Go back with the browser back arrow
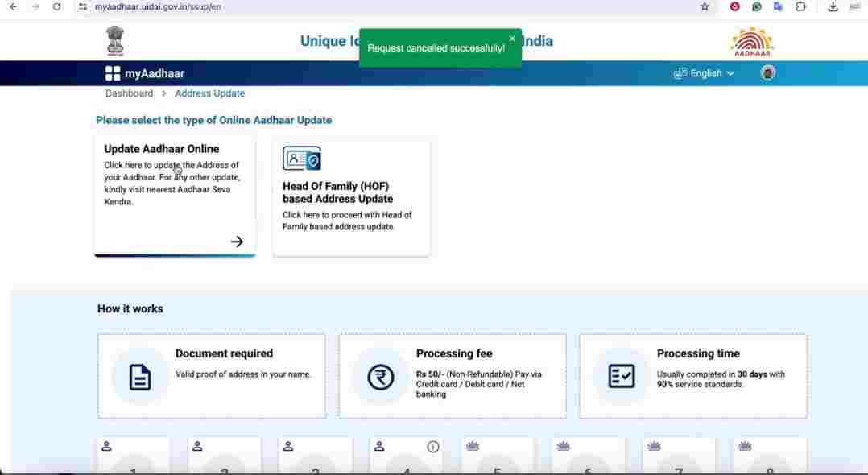 coord(14,7)
